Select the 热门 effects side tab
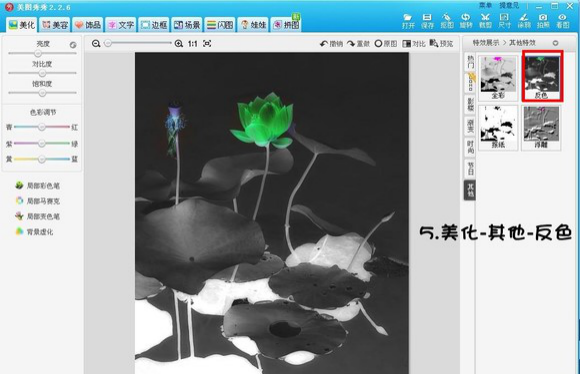This screenshot has width=581, height=375. [470, 62]
